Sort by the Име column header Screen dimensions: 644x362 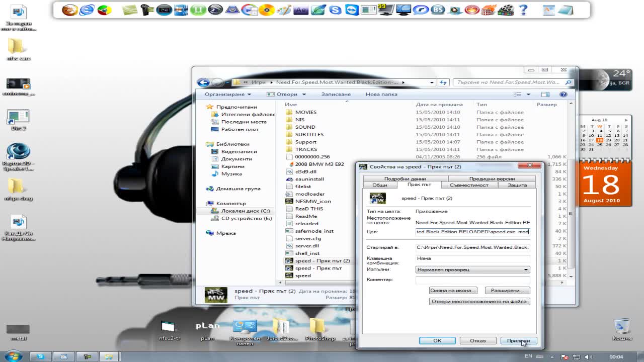(x=291, y=105)
